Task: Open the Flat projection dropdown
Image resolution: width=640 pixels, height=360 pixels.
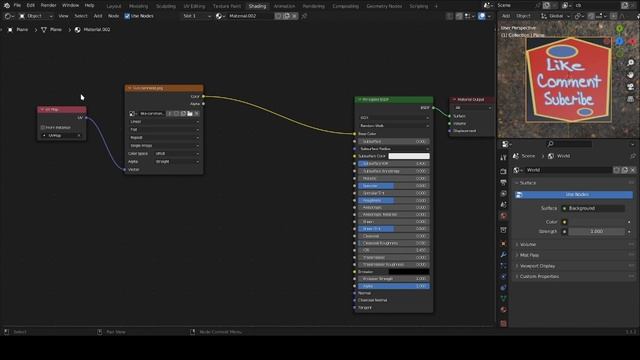Action: tap(164, 129)
